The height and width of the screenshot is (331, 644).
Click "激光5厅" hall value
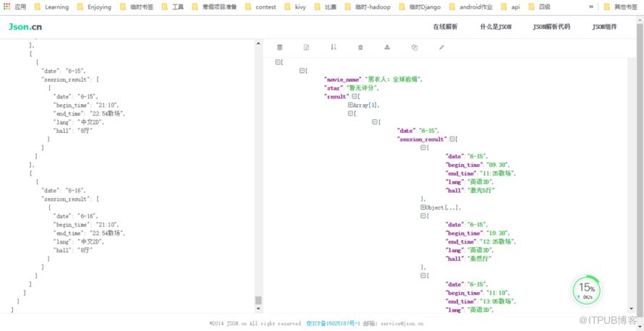[481, 190]
